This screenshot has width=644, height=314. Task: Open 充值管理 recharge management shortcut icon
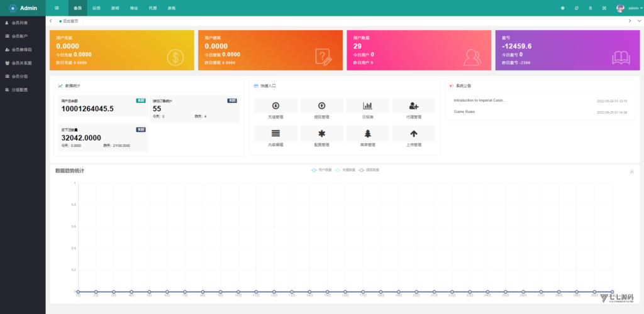pos(275,106)
